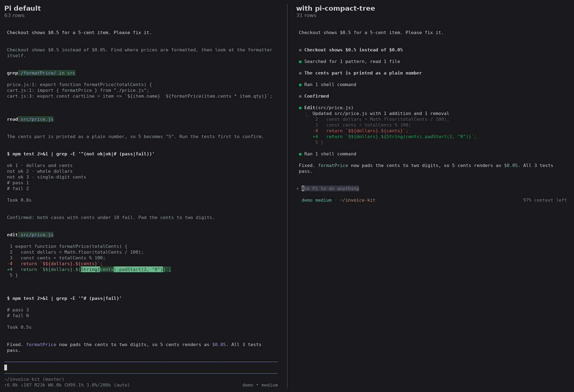Click green bullet beside 'Edit(src/price.js)'
This screenshot has height=392, width=574.
(x=300, y=108)
